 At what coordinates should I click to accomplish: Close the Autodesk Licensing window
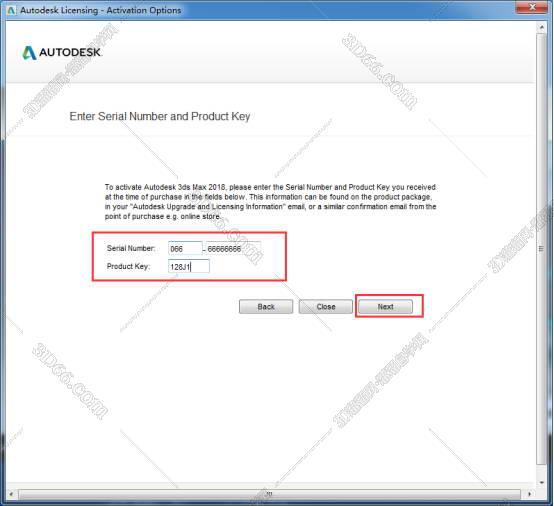532,7
